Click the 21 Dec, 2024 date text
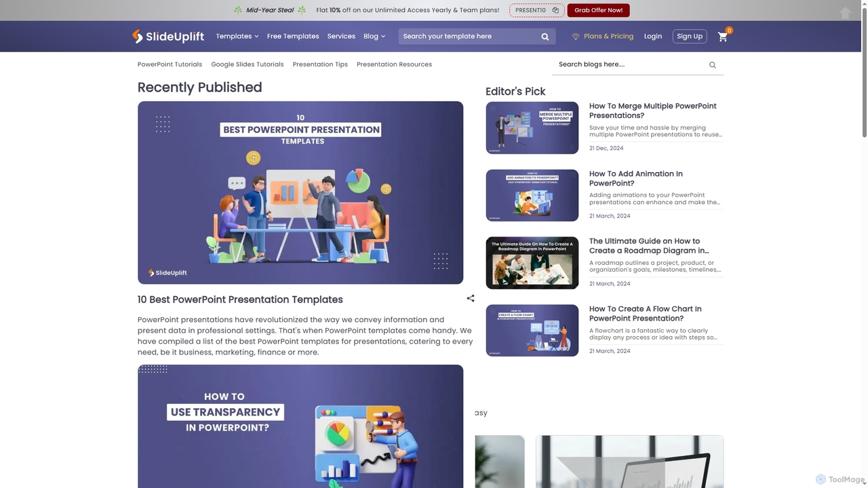868x488 pixels. click(606, 148)
